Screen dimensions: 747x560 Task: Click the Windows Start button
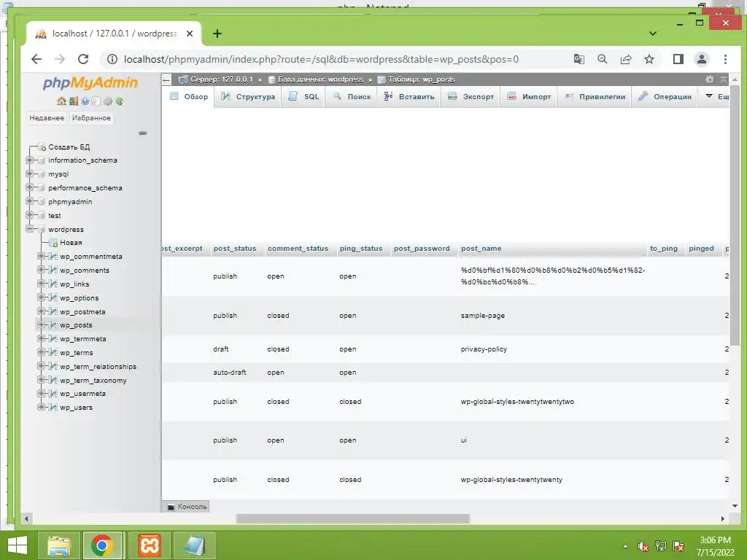coord(18,545)
